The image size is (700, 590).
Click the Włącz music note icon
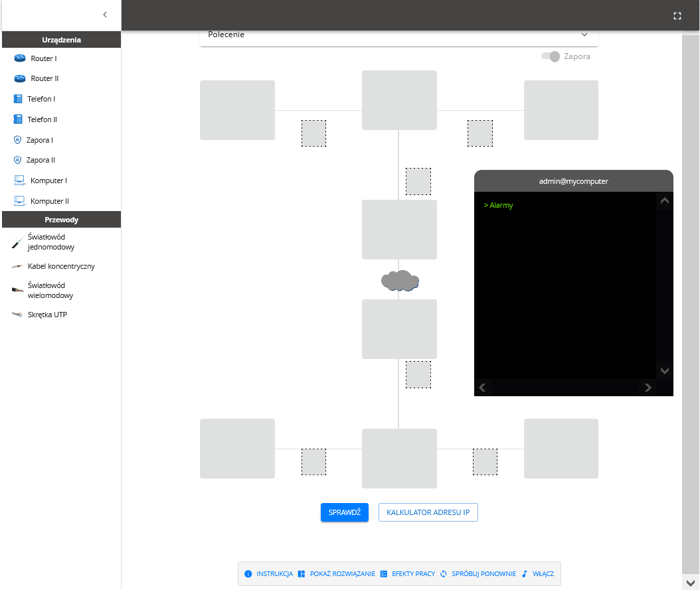[525, 574]
